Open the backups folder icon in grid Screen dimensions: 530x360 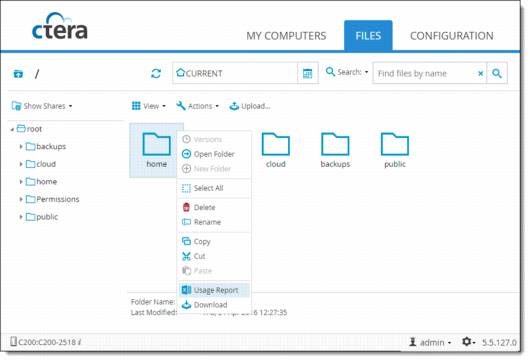(335, 144)
